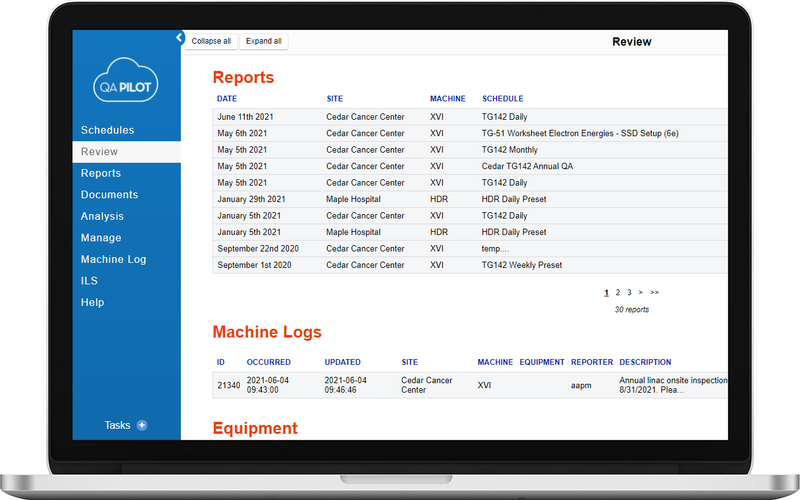This screenshot has height=500, width=800.
Task: Sort machine logs by OCCURRED header
Action: pos(269,362)
